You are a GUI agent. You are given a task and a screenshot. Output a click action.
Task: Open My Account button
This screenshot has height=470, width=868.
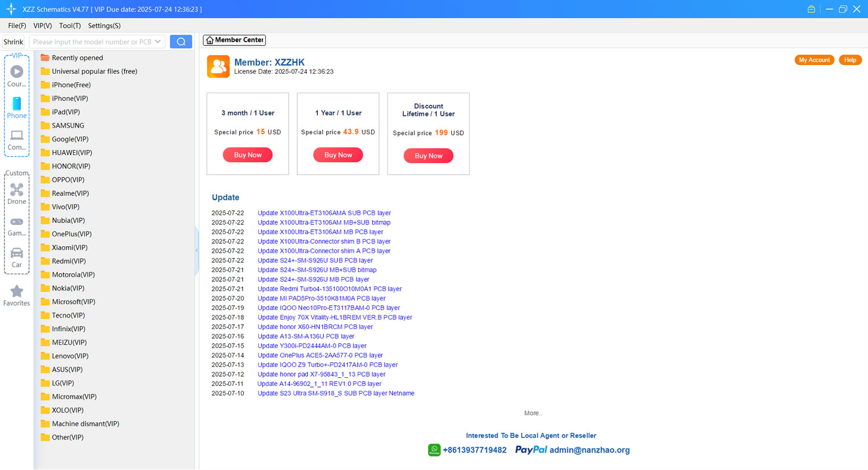[814, 60]
